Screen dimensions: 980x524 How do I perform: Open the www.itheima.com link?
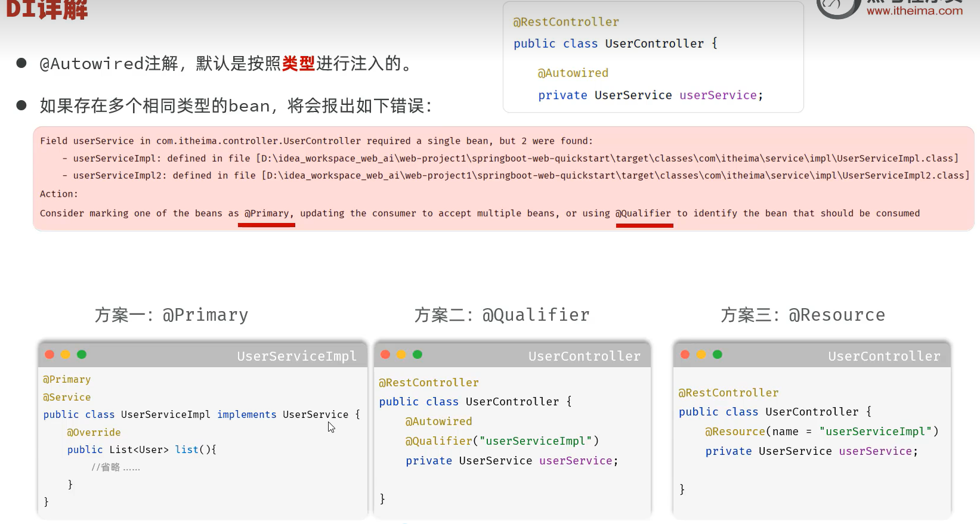914,11
